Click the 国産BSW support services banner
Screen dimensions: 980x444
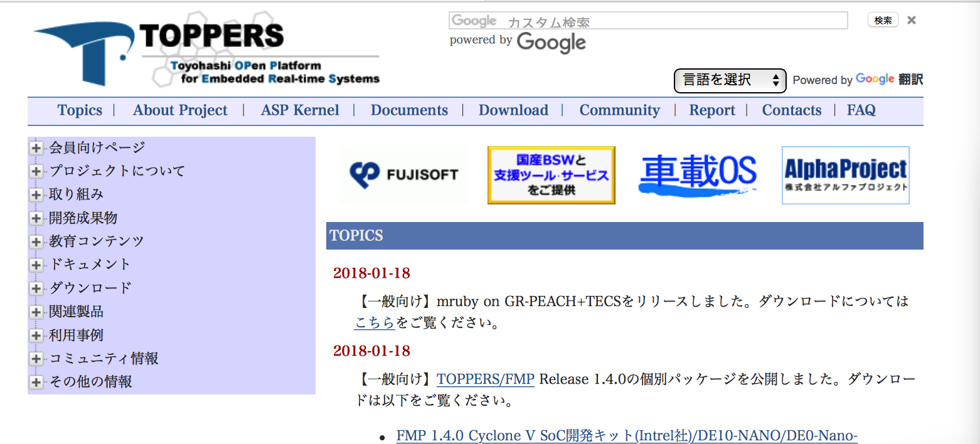tap(551, 175)
